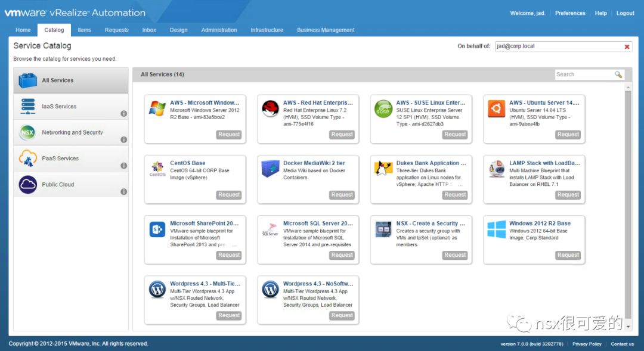
Task: Request the CentOS Base item
Action: click(x=229, y=195)
